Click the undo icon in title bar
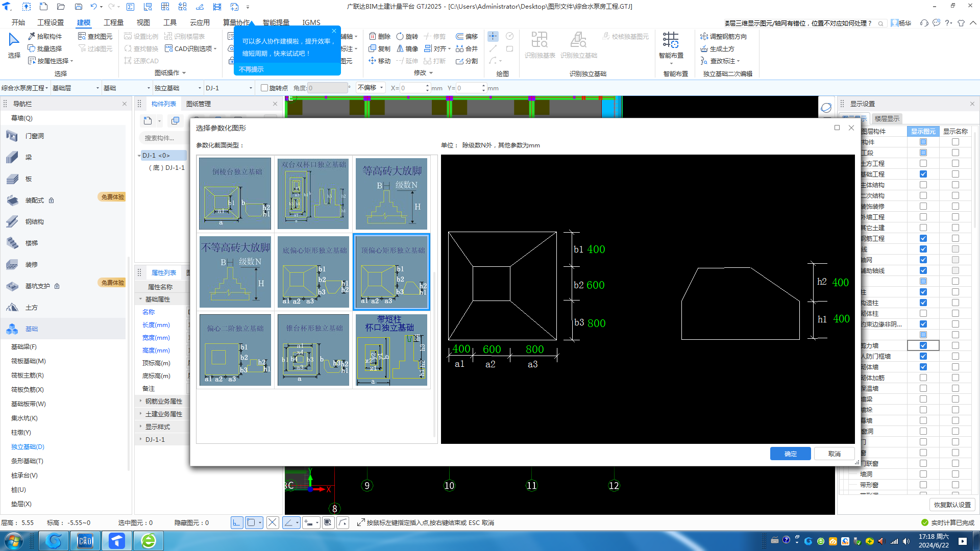 click(x=94, y=7)
